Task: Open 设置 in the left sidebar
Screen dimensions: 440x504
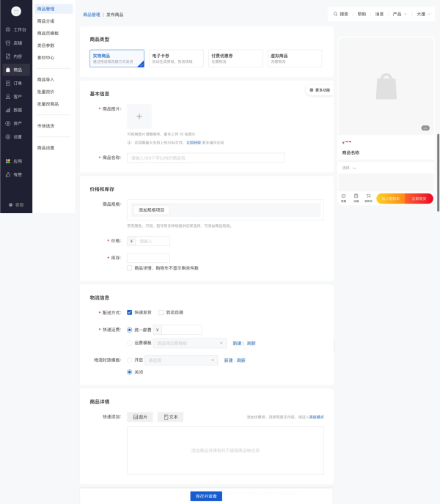Action: click(x=15, y=136)
